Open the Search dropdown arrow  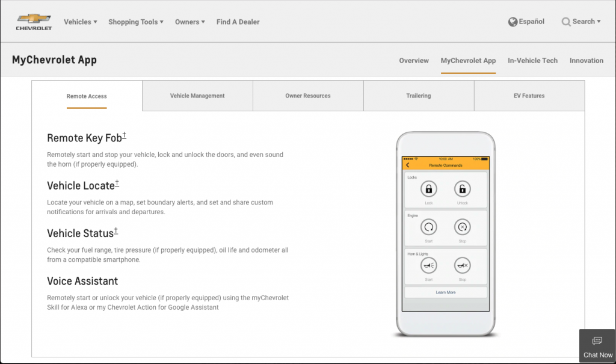pos(599,22)
